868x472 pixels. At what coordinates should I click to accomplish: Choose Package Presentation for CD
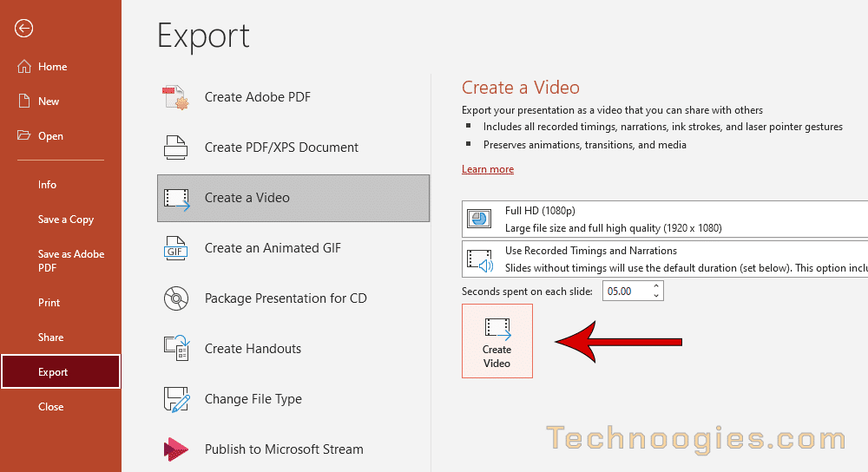click(293, 298)
